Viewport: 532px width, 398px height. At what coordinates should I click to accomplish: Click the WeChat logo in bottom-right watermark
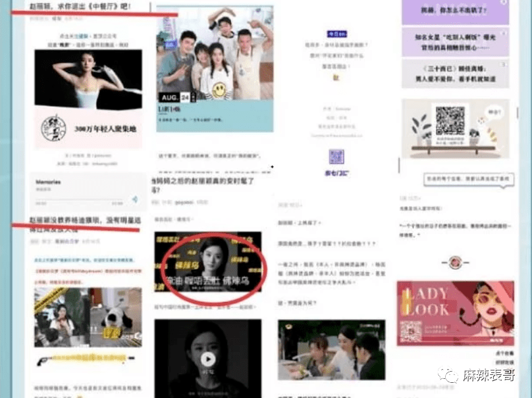pos(451,375)
